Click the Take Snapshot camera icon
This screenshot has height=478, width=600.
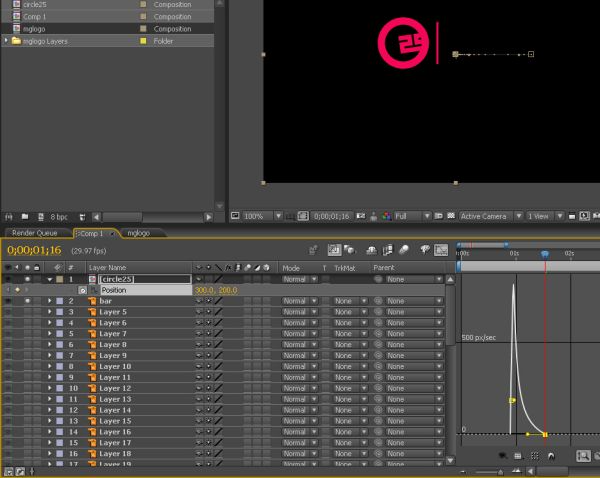click(361, 216)
